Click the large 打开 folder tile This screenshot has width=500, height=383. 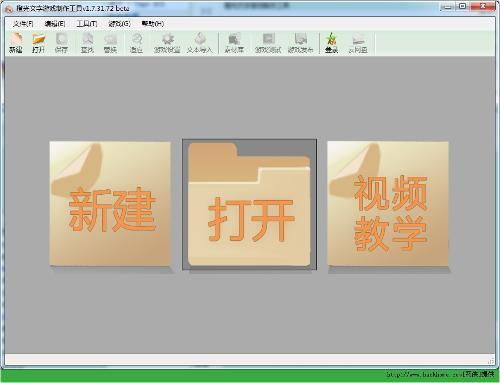tap(249, 204)
